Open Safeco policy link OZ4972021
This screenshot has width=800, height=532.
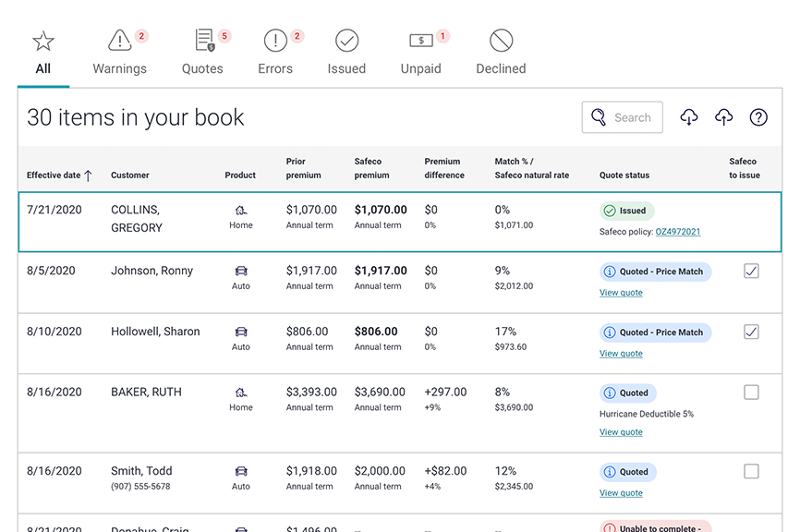point(677,232)
